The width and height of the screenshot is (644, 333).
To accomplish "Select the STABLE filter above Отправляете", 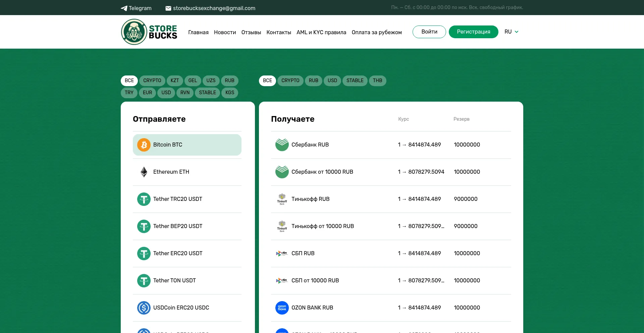I will point(208,93).
